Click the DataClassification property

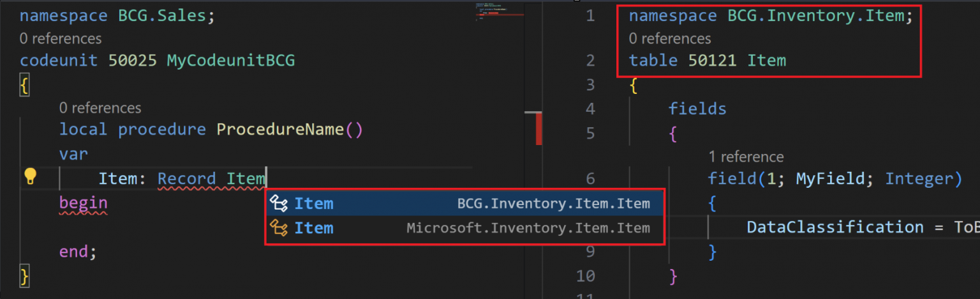(835, 227)
